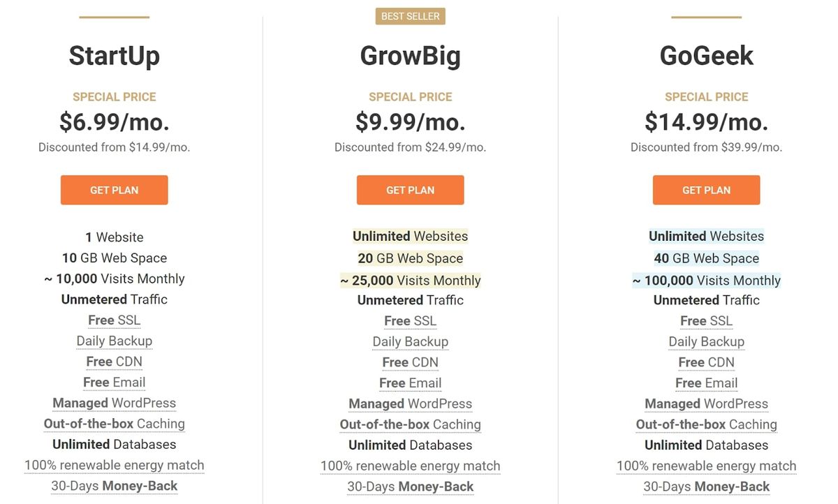This screenshot has height=504, width=838.
Task: Open Free Email details for StartUp
Action: click(114, 382)
